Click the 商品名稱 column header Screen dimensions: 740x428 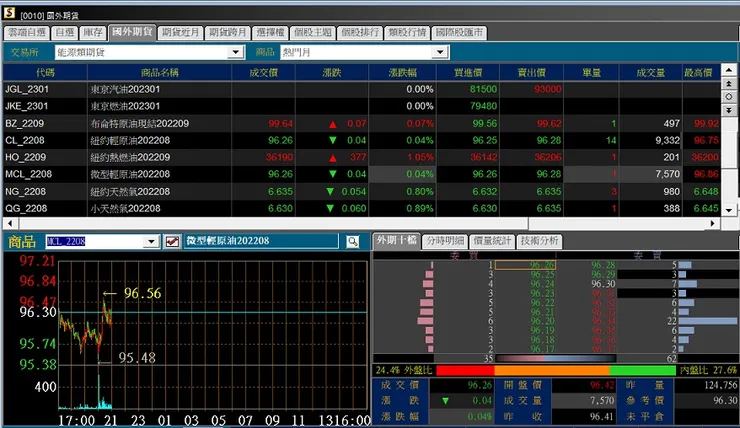(160, 72)
